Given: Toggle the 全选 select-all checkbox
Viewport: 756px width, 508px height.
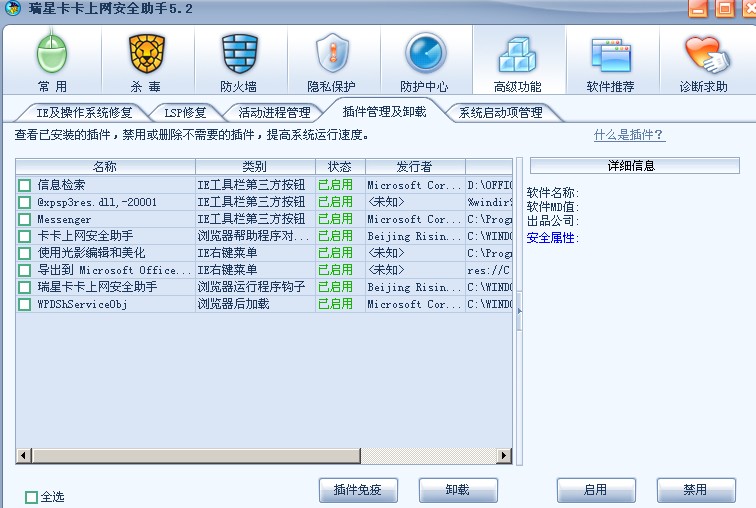Looking at the screenshot, I should point(31,497).
